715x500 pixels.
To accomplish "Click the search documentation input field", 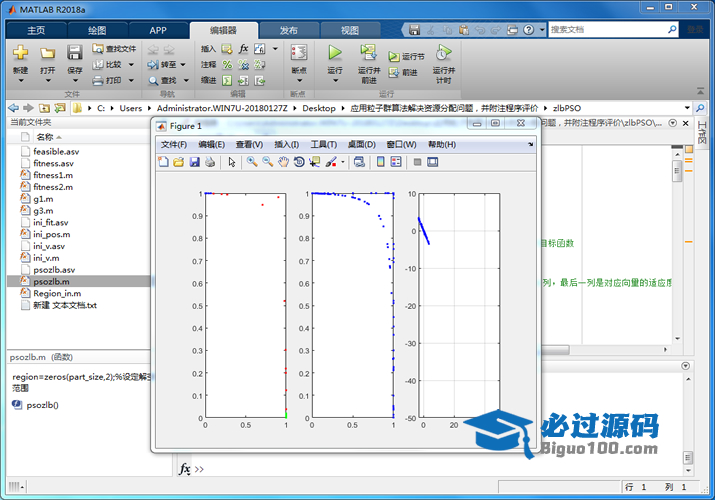I will tap(608, 30).
